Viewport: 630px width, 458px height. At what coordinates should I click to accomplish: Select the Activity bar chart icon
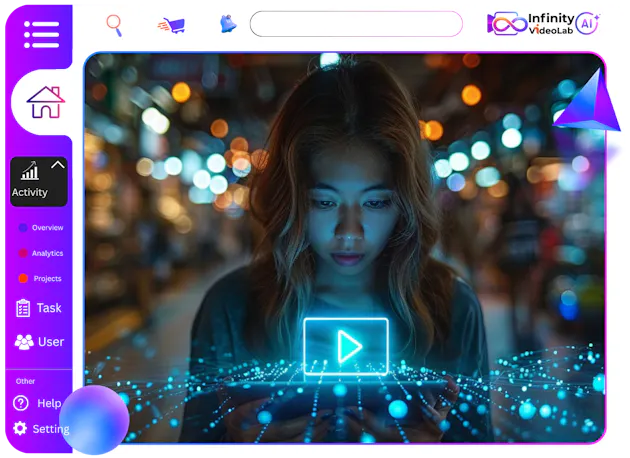[x=30, y=172]
